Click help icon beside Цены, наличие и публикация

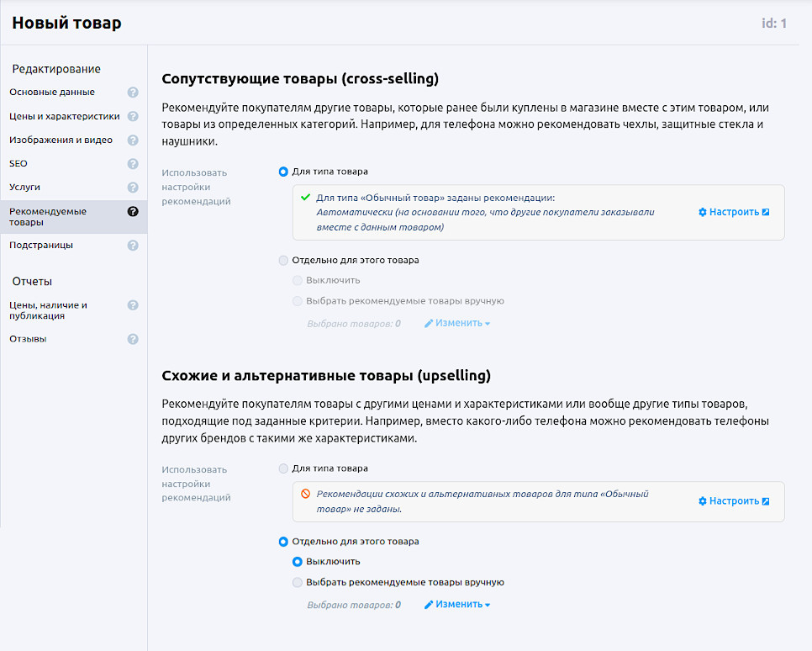click(x=133, y=306)
